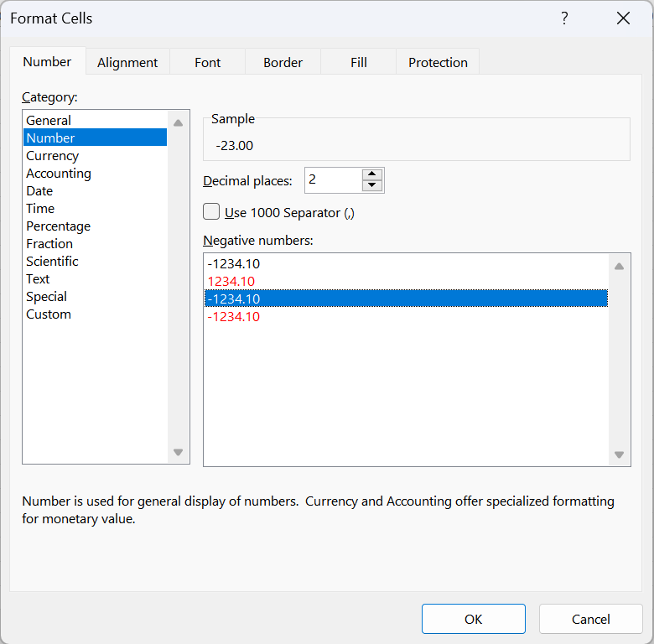
Task: Decrease decimal places with down arrow
Action: coord(372,185)
